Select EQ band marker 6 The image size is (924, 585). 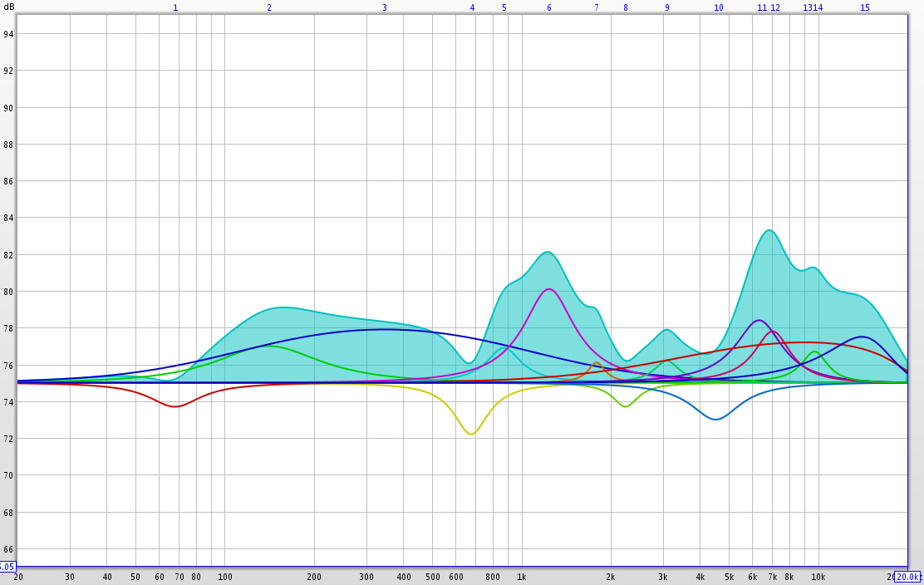548,8
